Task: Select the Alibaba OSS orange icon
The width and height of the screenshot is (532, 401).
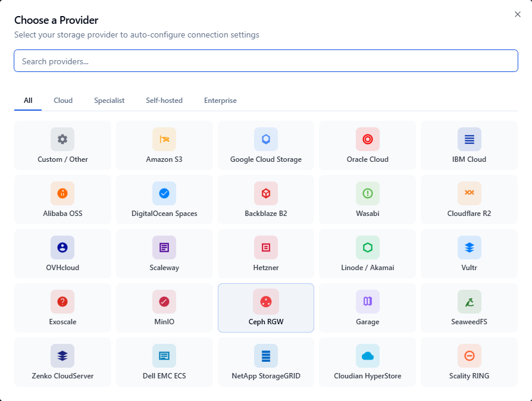Action: point(62,193)
